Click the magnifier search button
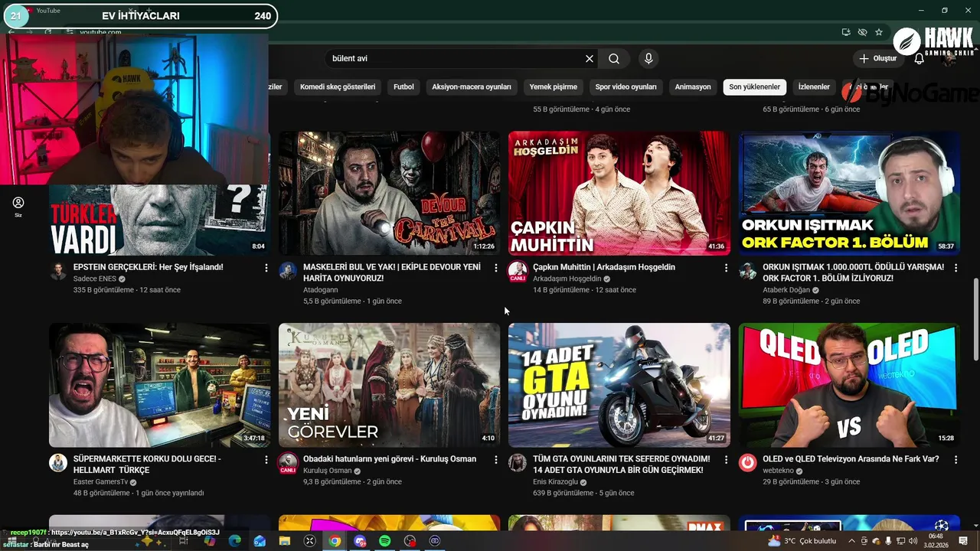 tap(614, 58)
